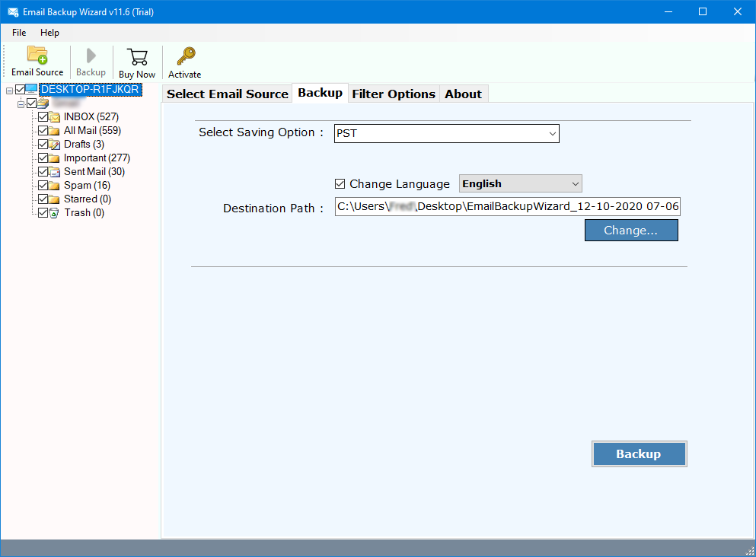
Task: Click the app icon in title bar
Action: (13, 12)
